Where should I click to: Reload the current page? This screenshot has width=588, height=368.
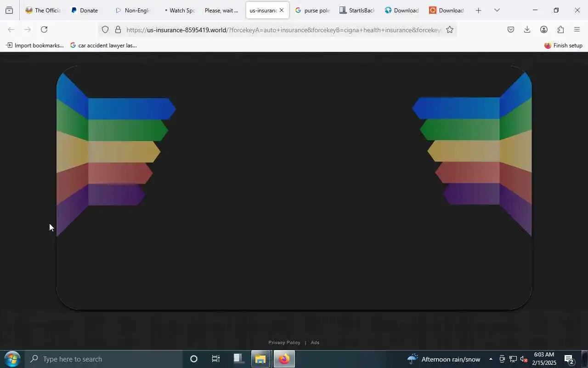(x=44, y=29)
